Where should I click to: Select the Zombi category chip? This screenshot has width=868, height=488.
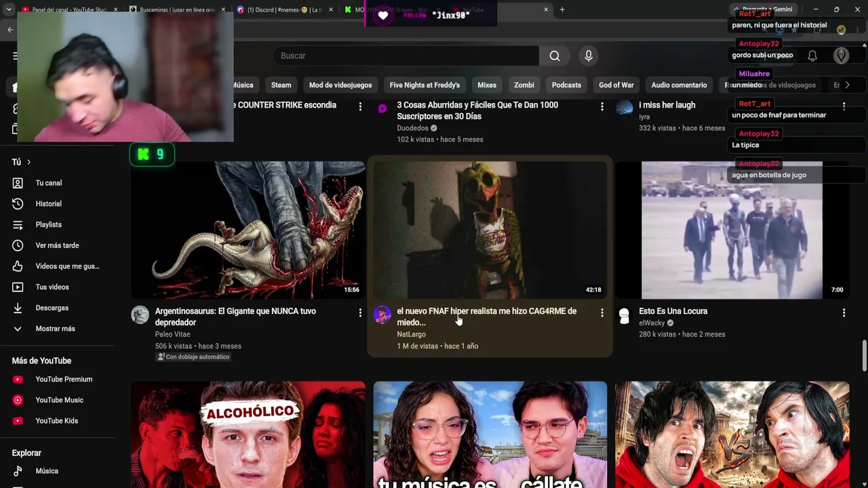click(x=524, y=85)
